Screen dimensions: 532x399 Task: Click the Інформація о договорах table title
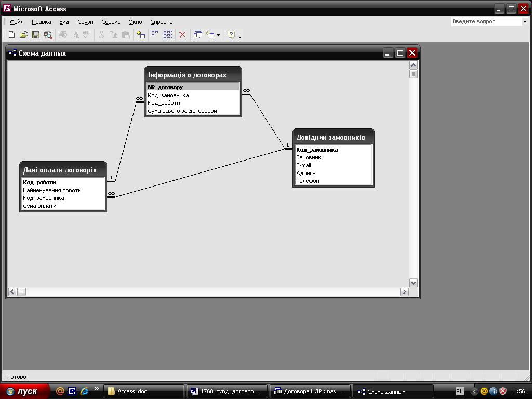(x=187, y=75)
